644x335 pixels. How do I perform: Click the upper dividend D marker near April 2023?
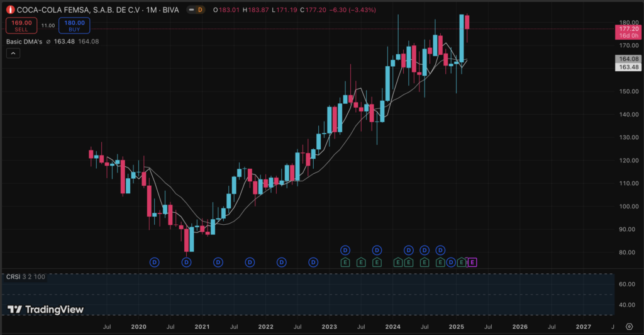[x=345, y=250]
